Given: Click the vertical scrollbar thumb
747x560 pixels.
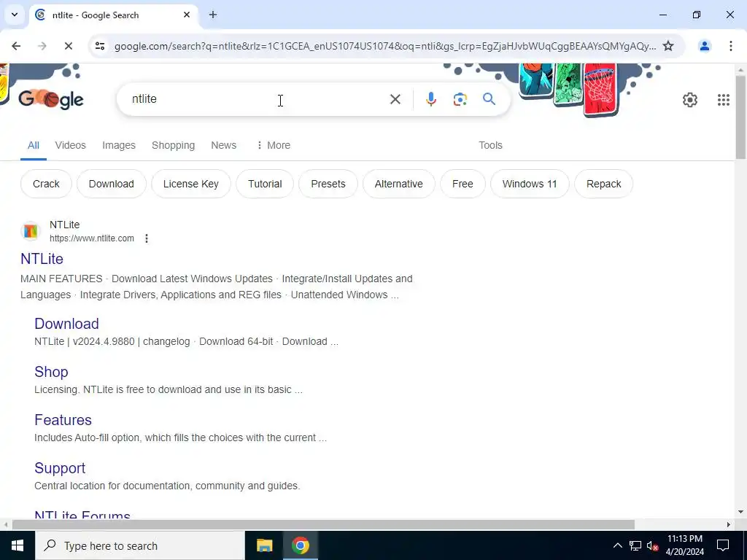Looking at the screenshot, I should pyautogui.click(x=740, y=117).
